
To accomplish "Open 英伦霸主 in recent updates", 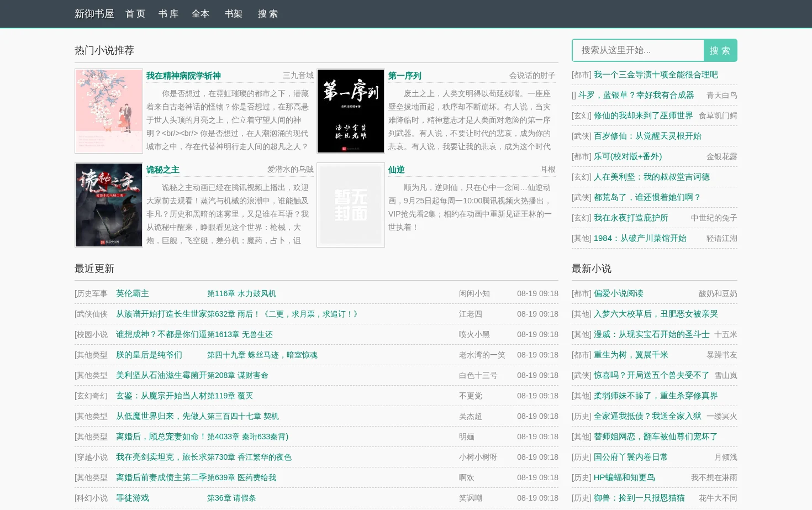I will pos(133,293).
